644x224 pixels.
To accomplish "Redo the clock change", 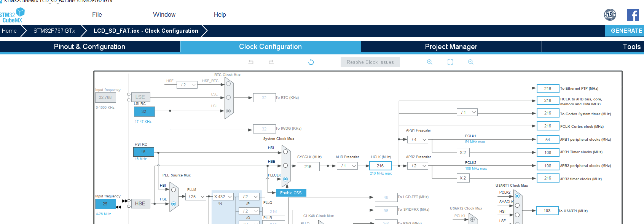I will (x=271, y=62).
